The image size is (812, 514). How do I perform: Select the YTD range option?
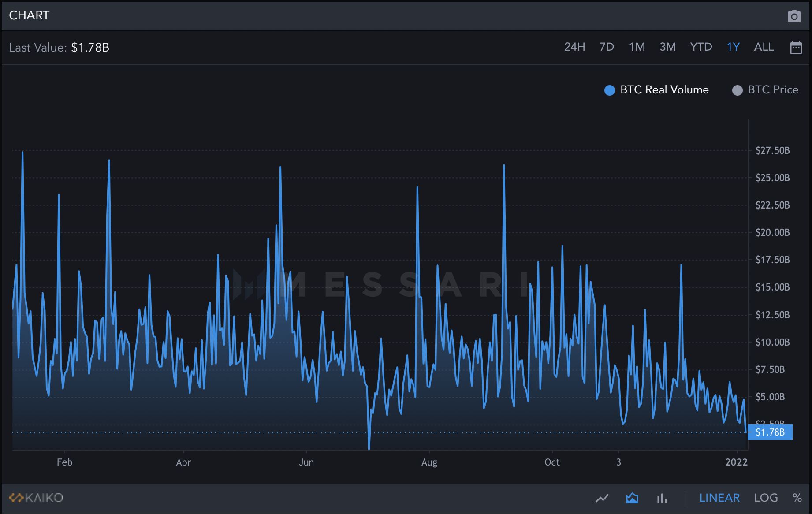click(x=702, y=47)
